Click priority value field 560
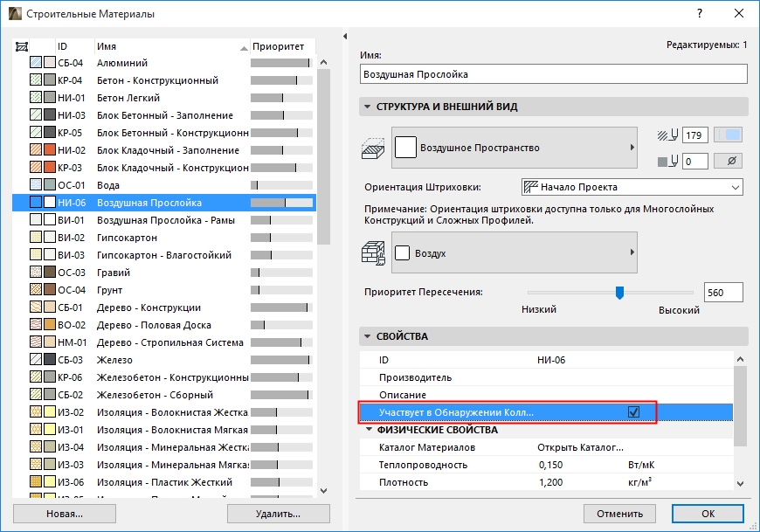The image size is (760, 532). coord(723,292)
